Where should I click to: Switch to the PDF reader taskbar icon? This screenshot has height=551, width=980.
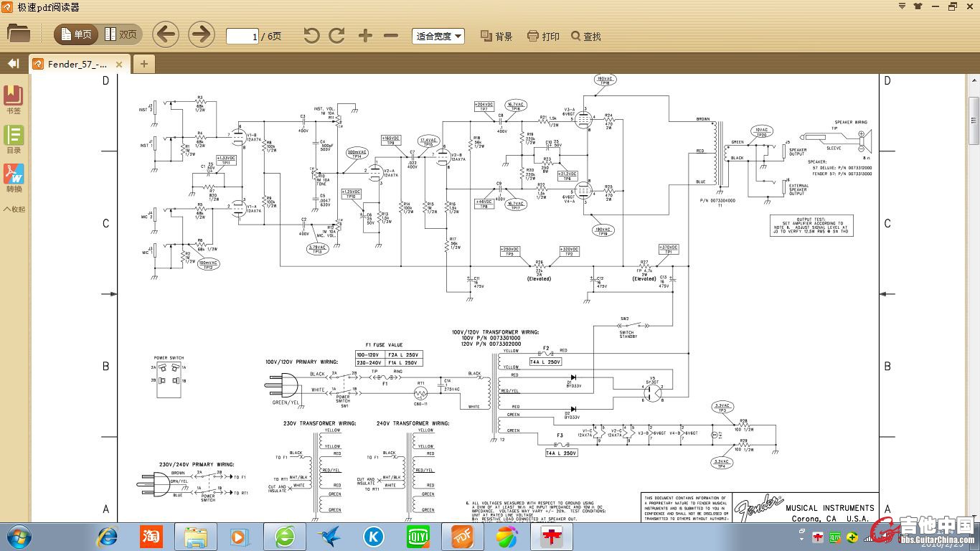click(x=462, y=537)
